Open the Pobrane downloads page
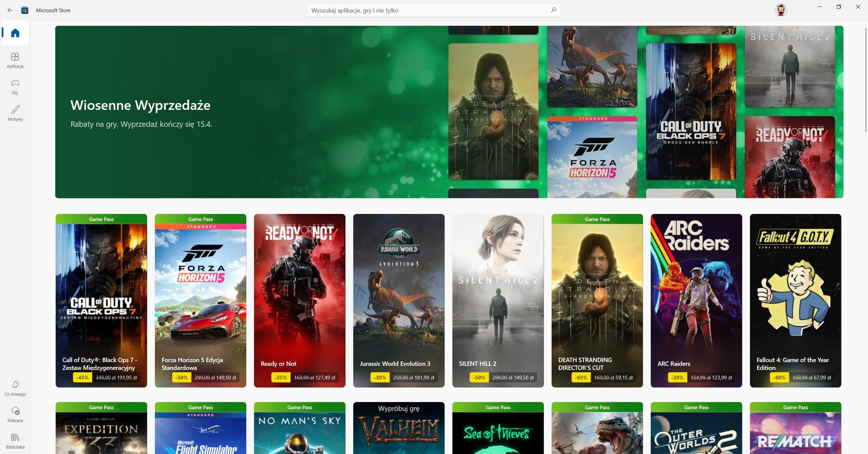The image size is (868, 454). 15,414
